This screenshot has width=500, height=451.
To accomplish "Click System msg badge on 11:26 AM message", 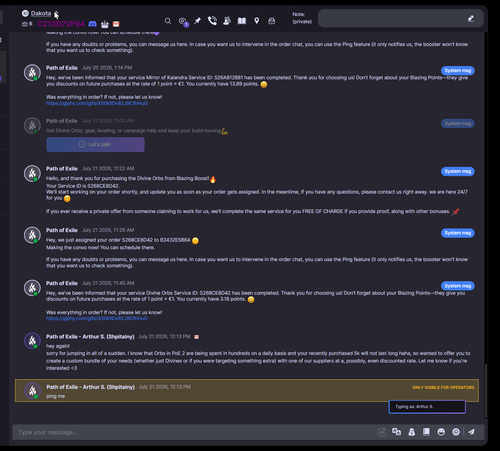I will (458, 233).
